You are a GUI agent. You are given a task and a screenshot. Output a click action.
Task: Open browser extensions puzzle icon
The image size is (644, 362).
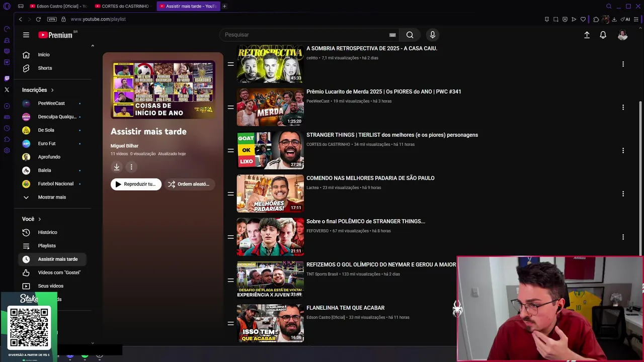pyautogui.click(x=596, y=19)
